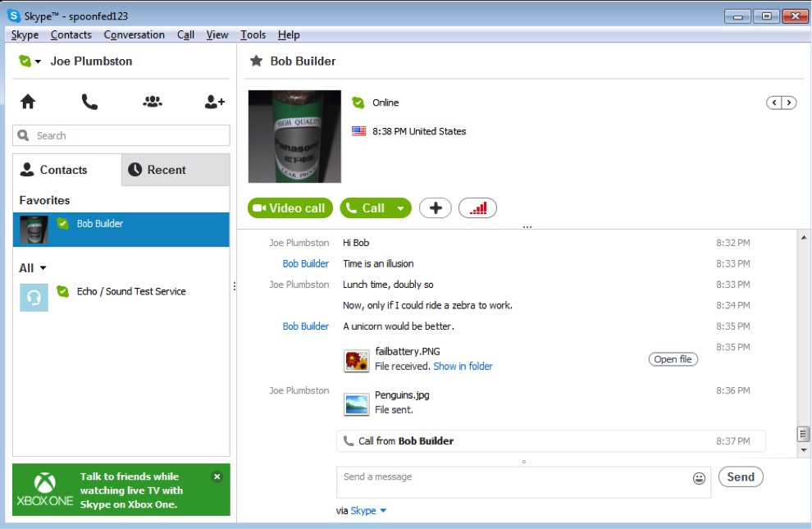812x529 pixels.
Task: Click the failbattery.PNG file icon
Action: coord(356,361)
